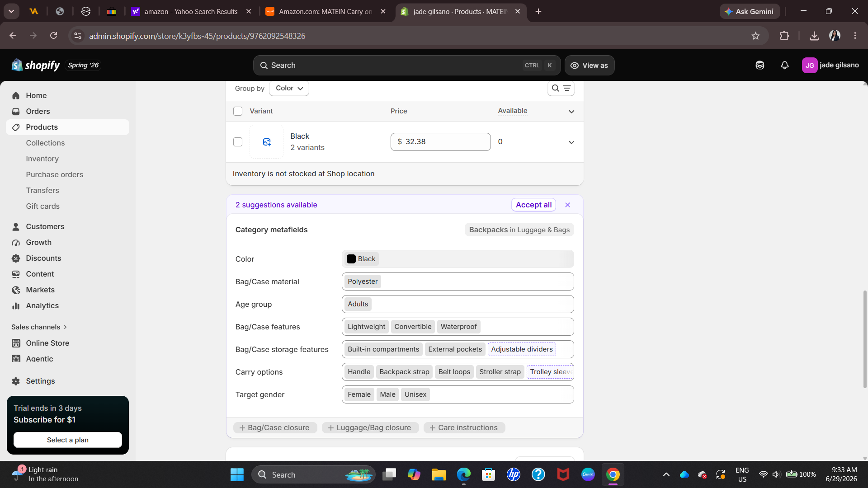The width and height of the screenshot is (868, 488).
Task: Open the Settings gear in sidebar
Action: pyautogui.click(x=16, y=381)
